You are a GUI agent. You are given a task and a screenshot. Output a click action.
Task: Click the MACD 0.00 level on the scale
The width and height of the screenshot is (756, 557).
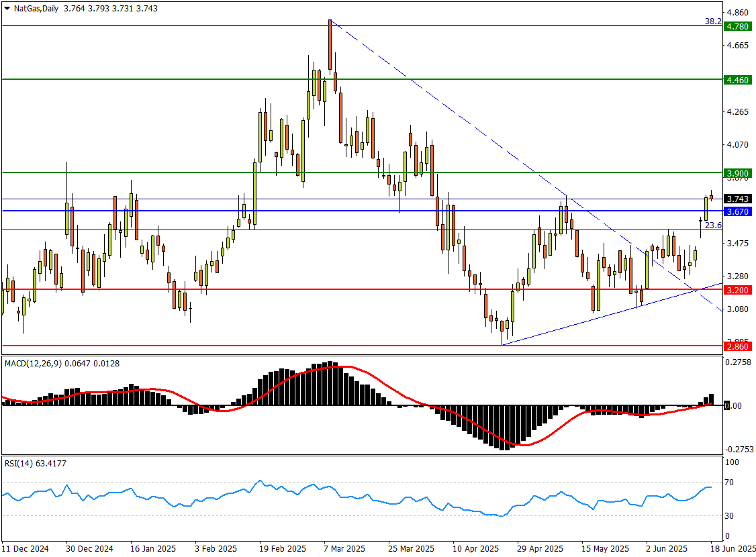point(737,406)
